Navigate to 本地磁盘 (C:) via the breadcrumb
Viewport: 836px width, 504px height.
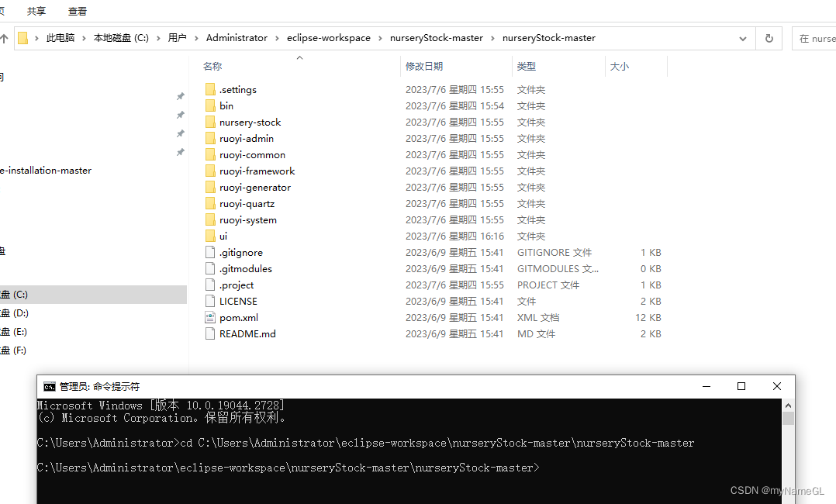[120, 37]
